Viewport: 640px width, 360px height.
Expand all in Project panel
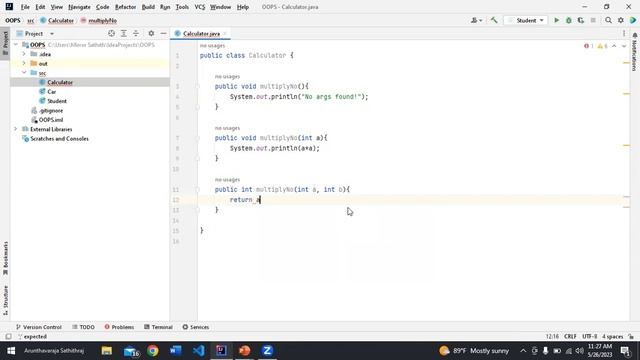tap(124, 33)
